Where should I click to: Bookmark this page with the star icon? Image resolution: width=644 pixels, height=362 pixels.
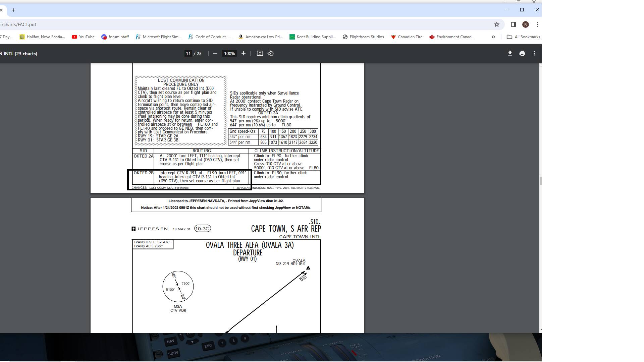click(x=497, y=24)
